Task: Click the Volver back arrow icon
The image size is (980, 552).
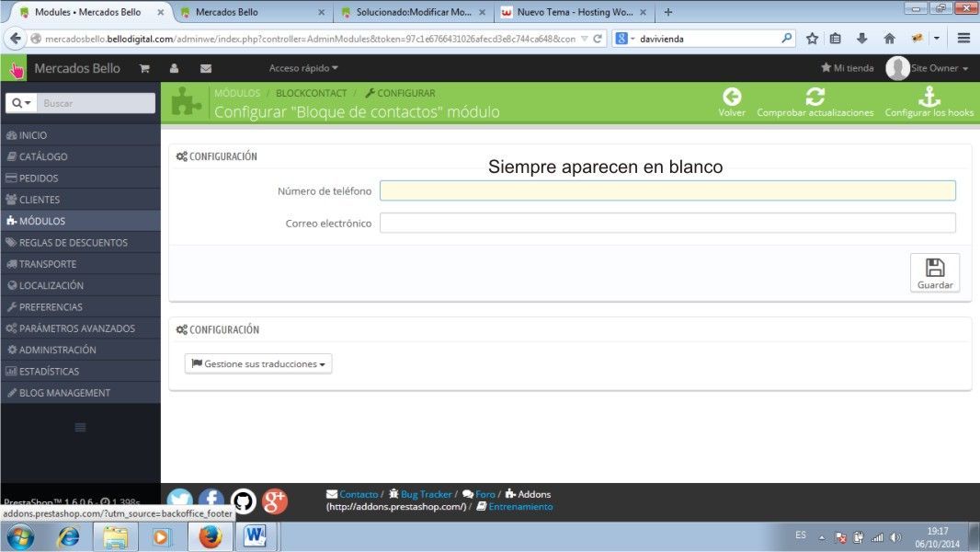Action: (732, 97)
